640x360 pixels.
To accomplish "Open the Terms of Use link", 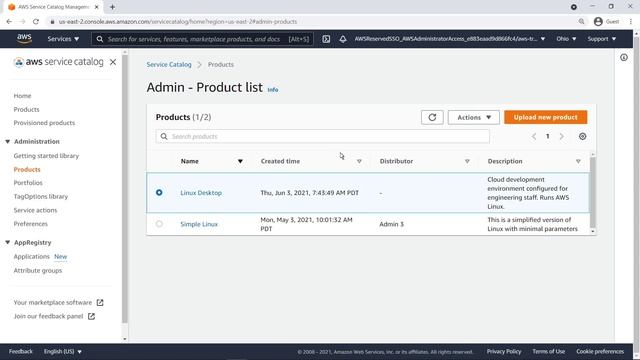I will [x=549, y=351].
